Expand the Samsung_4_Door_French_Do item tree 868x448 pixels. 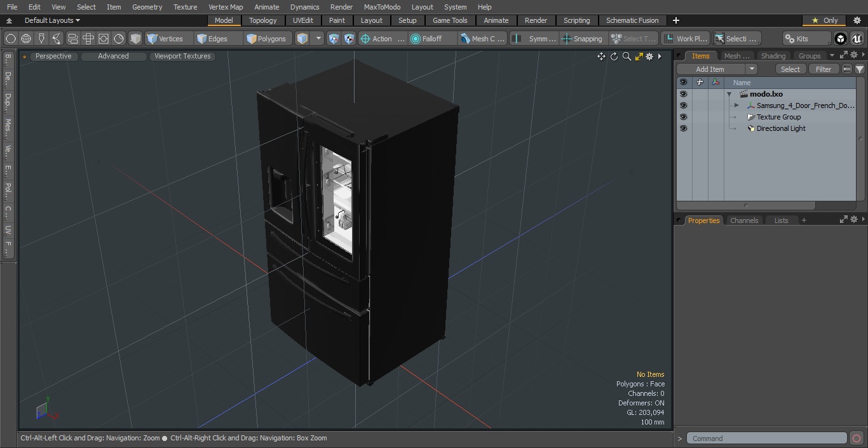coord(736,105)
